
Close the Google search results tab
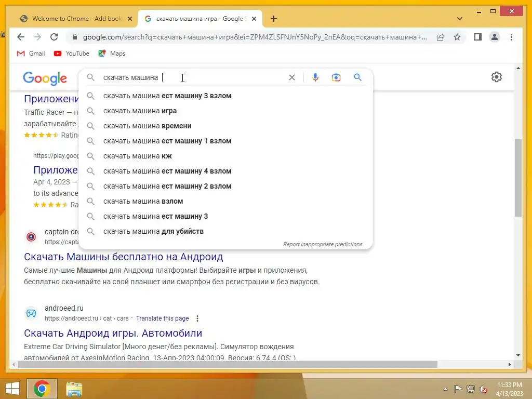pyautogui.click(x=254, y=19)
